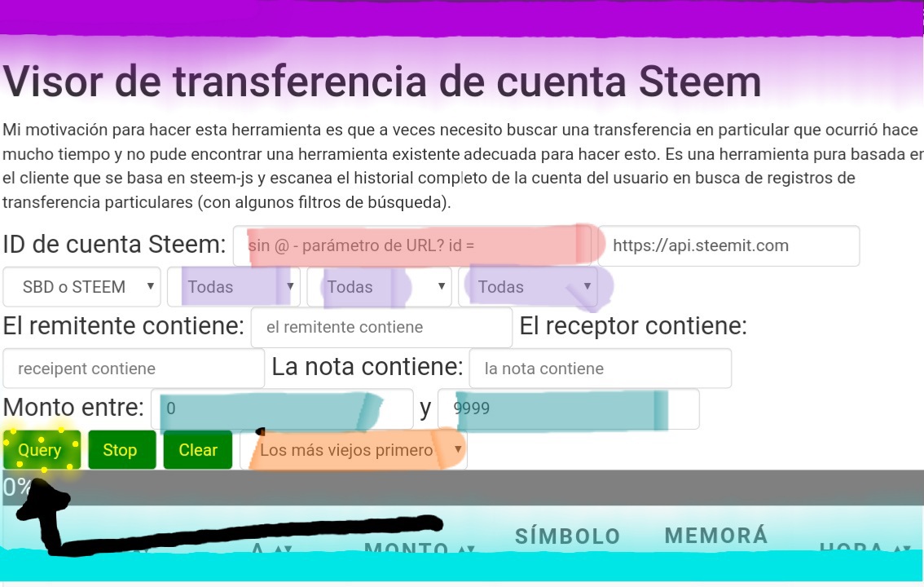Focus the receipent contiene input

[134, 369]
